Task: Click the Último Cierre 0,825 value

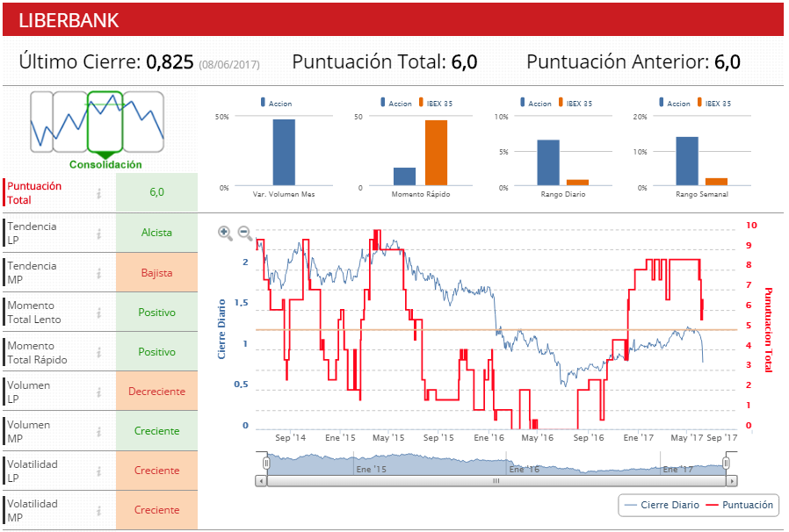Action: tap(170, 62)
